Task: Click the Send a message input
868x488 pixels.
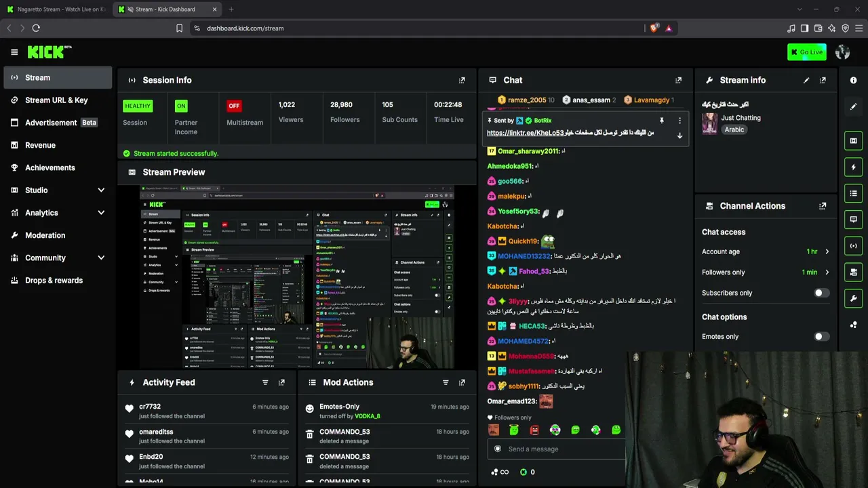Action: (556, 449)
